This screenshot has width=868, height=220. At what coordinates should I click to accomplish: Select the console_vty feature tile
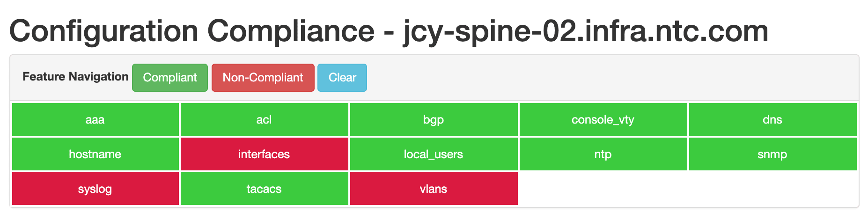(x=603, y=119)
